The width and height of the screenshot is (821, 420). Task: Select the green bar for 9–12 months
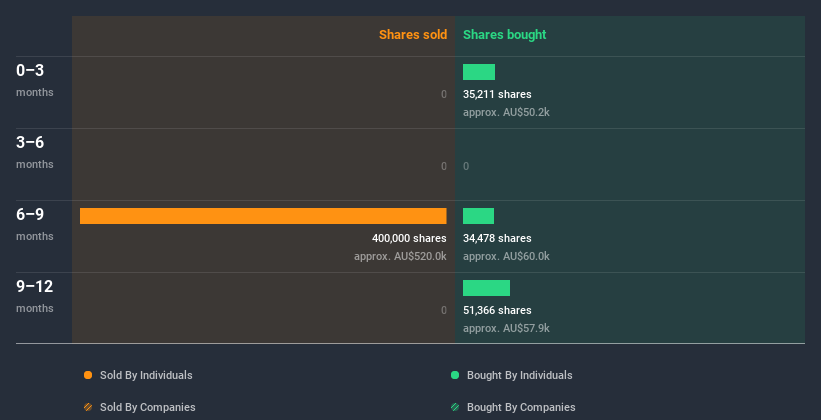click(486, 288)
